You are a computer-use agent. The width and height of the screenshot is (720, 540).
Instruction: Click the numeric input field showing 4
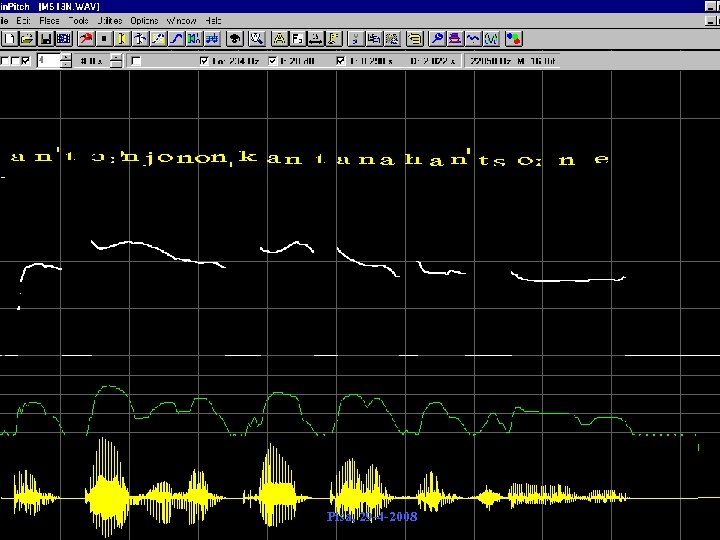coord(48,61)
